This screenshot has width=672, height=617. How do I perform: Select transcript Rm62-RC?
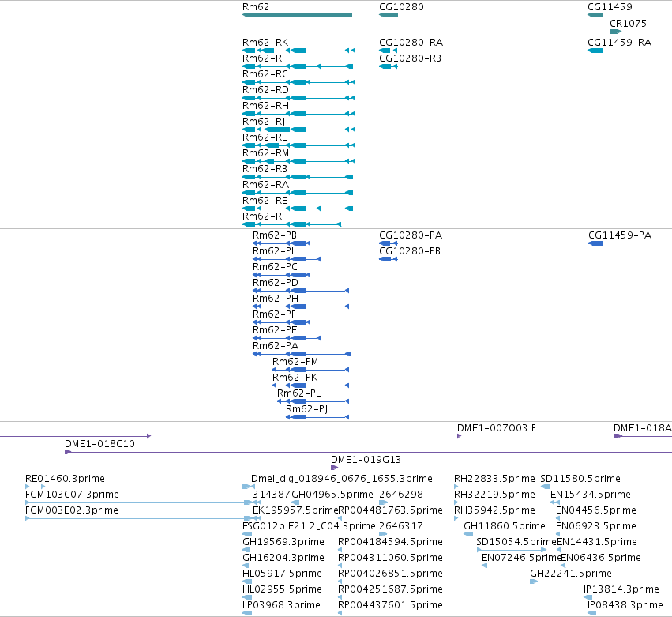click(298, 82)
